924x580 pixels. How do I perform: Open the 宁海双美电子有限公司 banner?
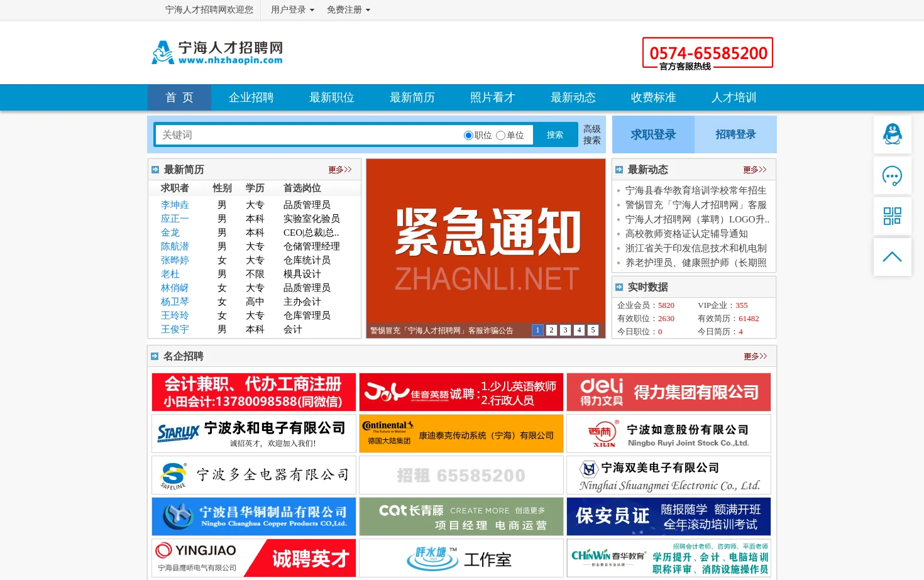(669, 475)
